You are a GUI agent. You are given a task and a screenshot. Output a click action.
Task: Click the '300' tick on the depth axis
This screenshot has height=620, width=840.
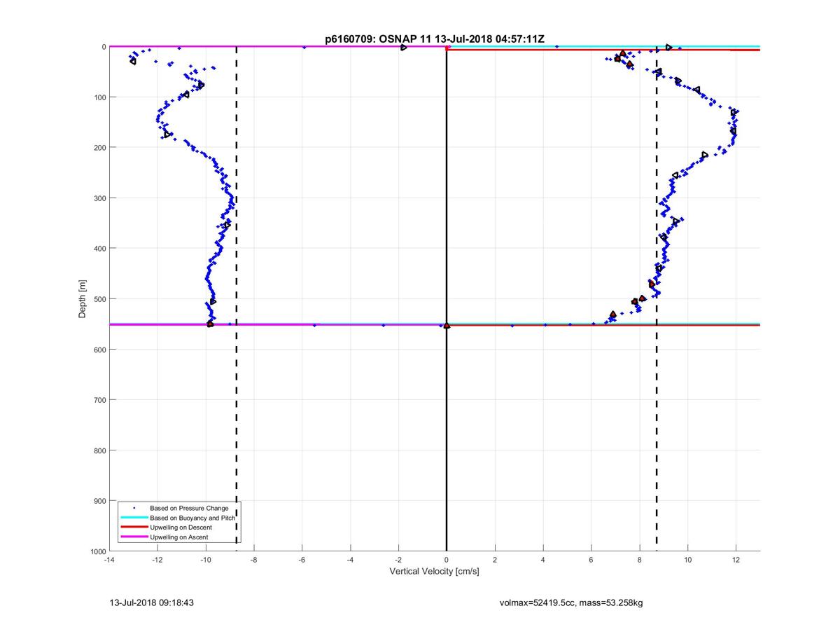[99, 198]
